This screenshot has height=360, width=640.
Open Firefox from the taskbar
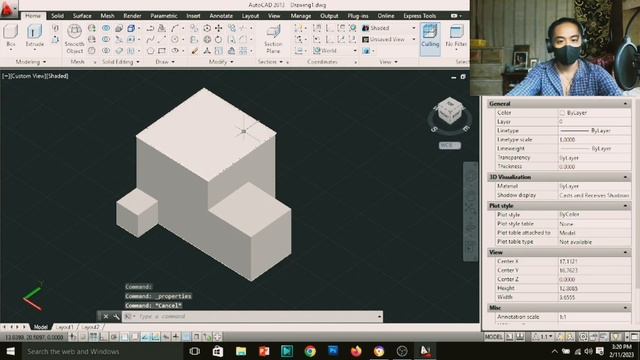[x=356, y=351]
